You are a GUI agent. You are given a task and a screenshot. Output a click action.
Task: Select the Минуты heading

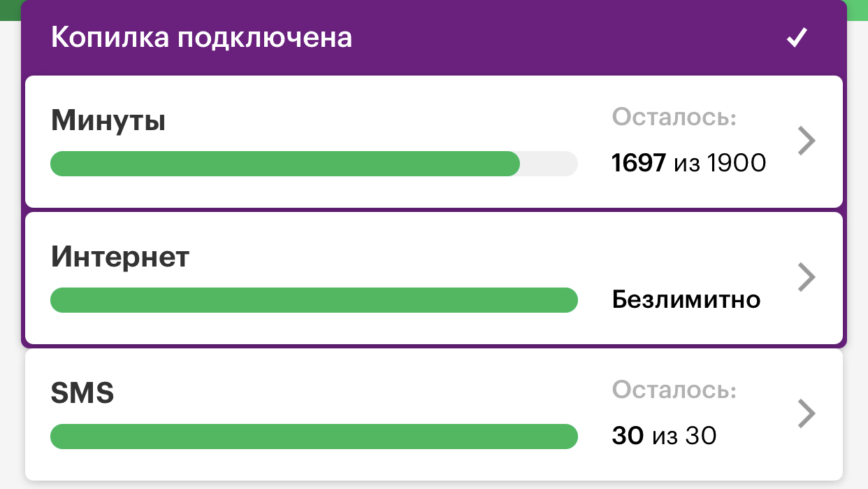coord(108,122)
